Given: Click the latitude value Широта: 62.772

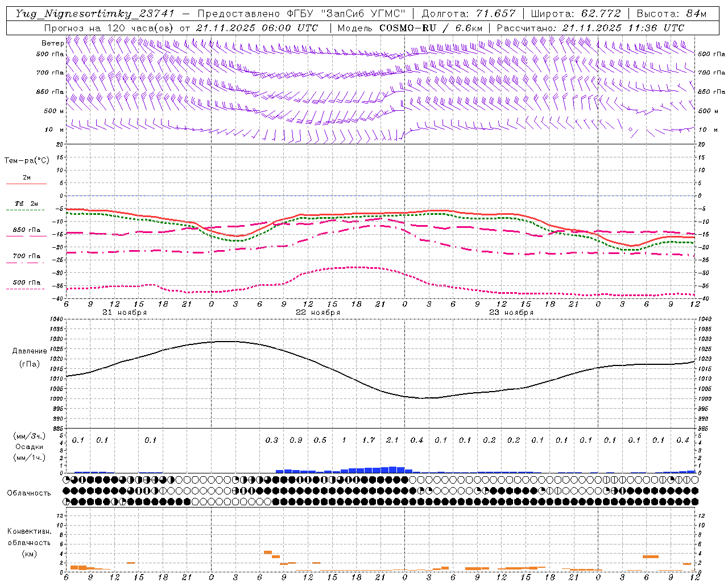Looking at the screenshot, I should coord(576,14).
